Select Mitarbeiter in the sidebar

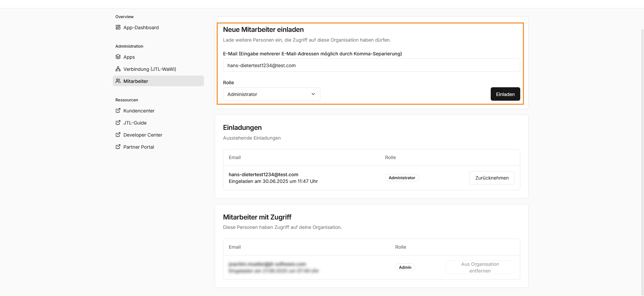(136, 81)
